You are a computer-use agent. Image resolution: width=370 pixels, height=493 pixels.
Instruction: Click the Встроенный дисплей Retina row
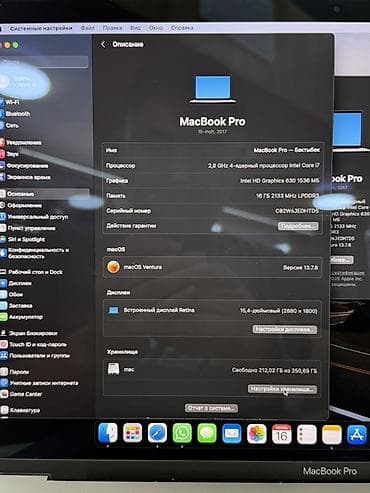[212, 311]
